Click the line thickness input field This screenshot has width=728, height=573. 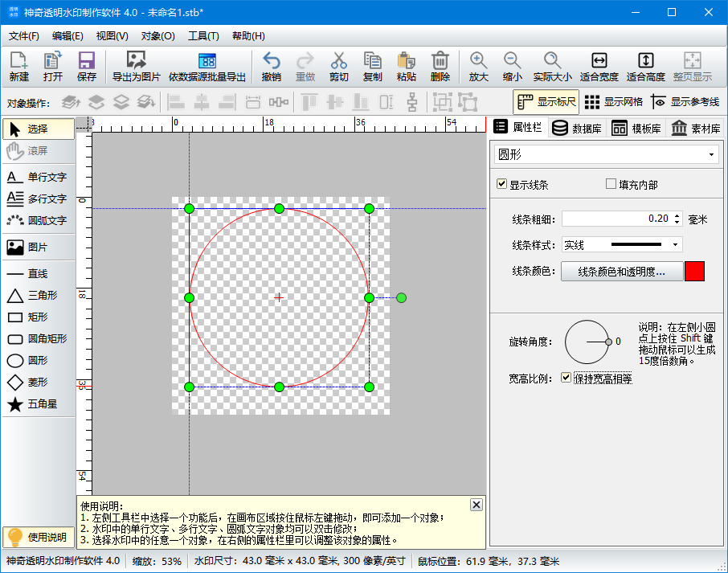click(x=611, y=219)
